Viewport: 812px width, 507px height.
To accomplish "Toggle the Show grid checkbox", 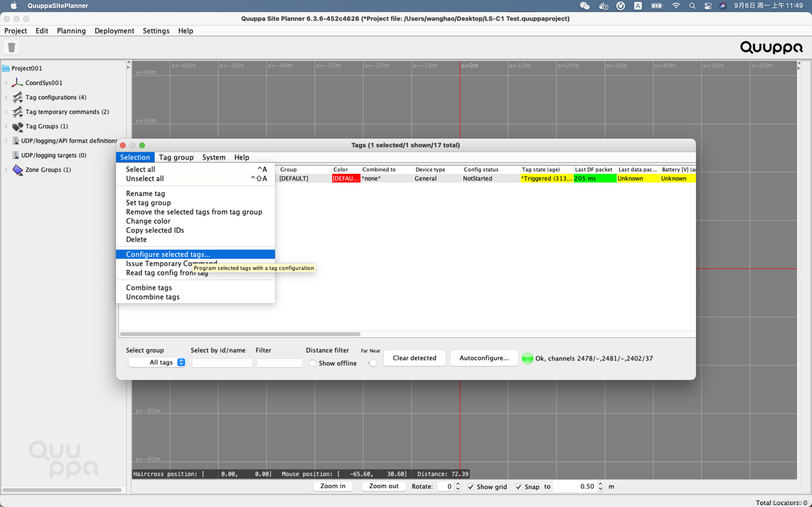I will pos(471,486).
